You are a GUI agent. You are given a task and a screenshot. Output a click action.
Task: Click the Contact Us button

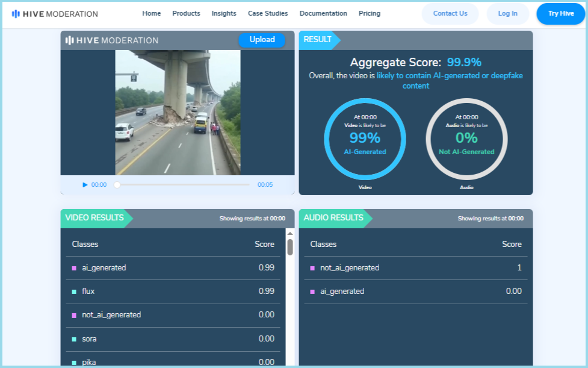(x=450, y=13)
